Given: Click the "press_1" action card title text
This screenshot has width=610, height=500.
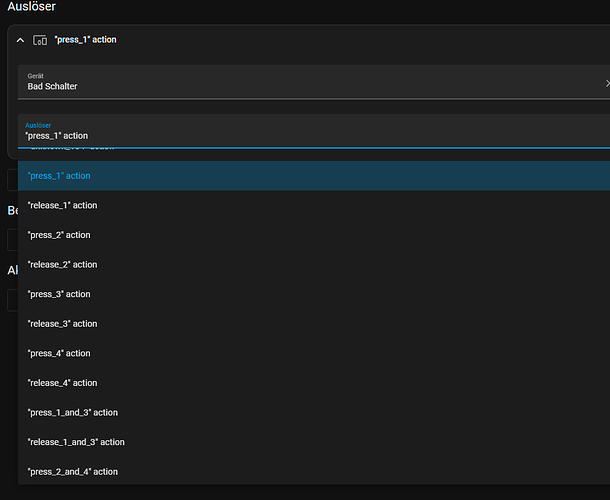Looking at the screenshot, I should (85, 40).
